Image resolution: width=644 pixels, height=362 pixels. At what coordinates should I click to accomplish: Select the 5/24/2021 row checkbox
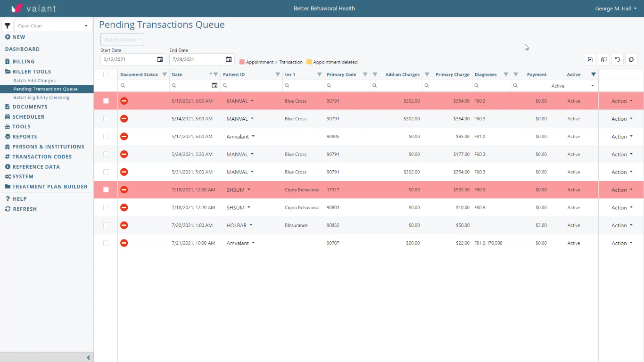(x=106, y=154)
